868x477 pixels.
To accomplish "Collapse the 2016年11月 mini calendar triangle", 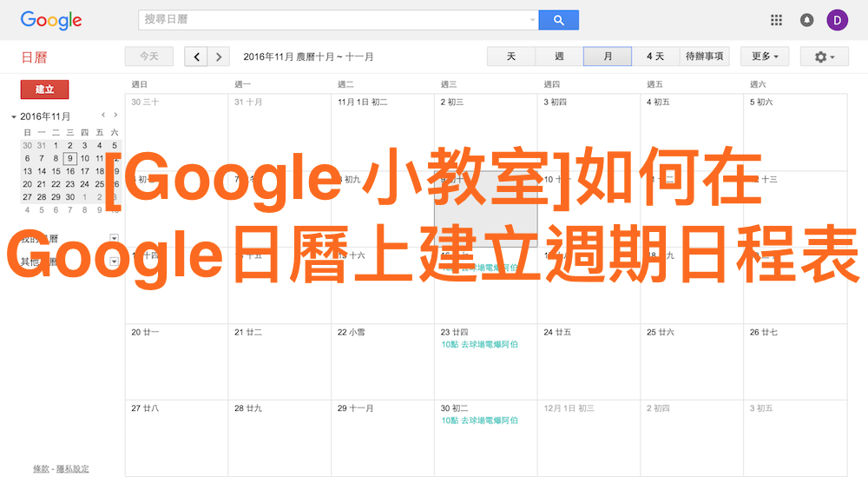I will click(x=14, y=116).
